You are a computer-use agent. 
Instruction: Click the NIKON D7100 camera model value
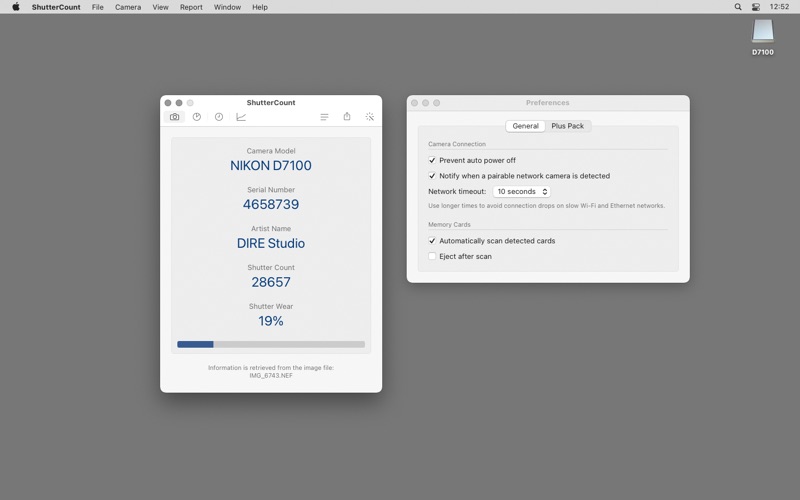(271, 165)
